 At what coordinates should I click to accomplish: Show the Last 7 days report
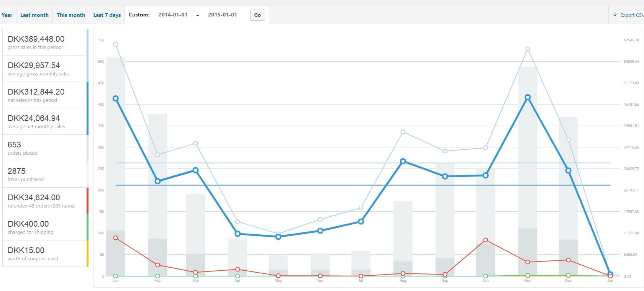point(107,15)
